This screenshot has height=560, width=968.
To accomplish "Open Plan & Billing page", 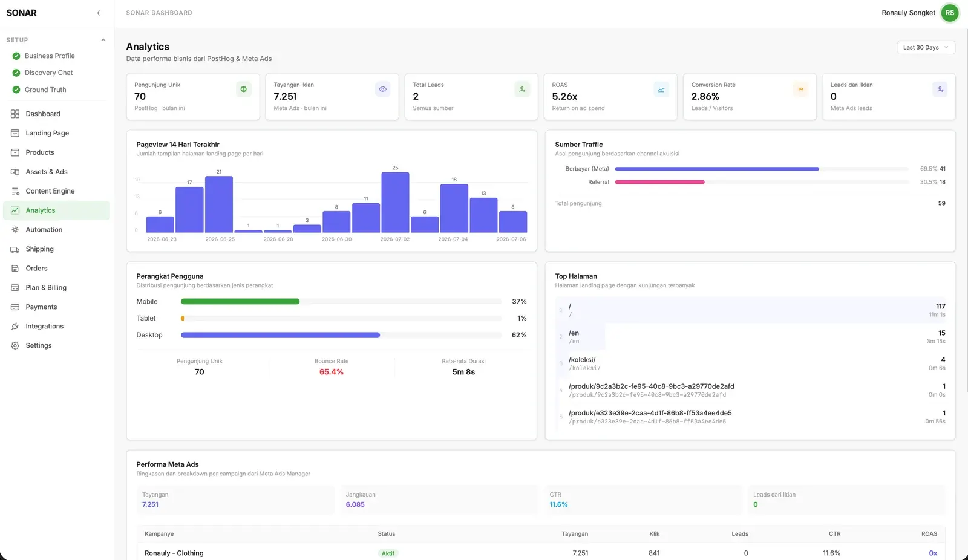I will click(57, 288).
